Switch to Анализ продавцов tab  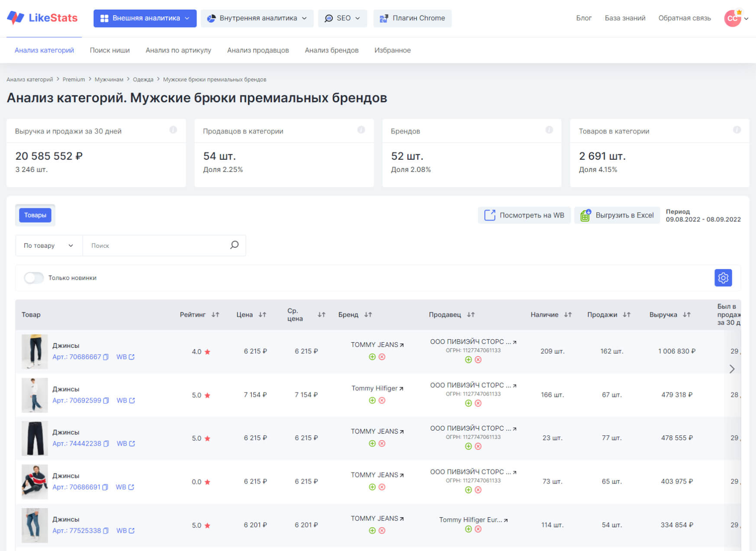click(258, 50)
